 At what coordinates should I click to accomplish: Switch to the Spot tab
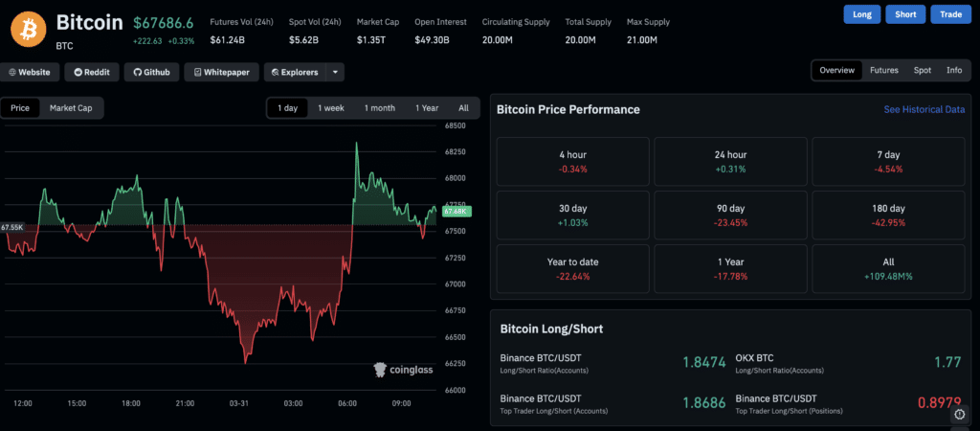(x=922, y=71)
